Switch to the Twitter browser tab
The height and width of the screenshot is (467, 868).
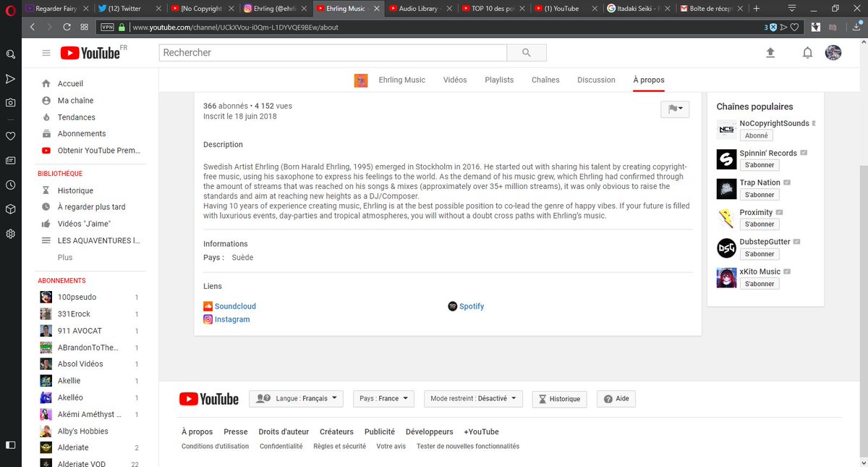(x=129, y=9)
